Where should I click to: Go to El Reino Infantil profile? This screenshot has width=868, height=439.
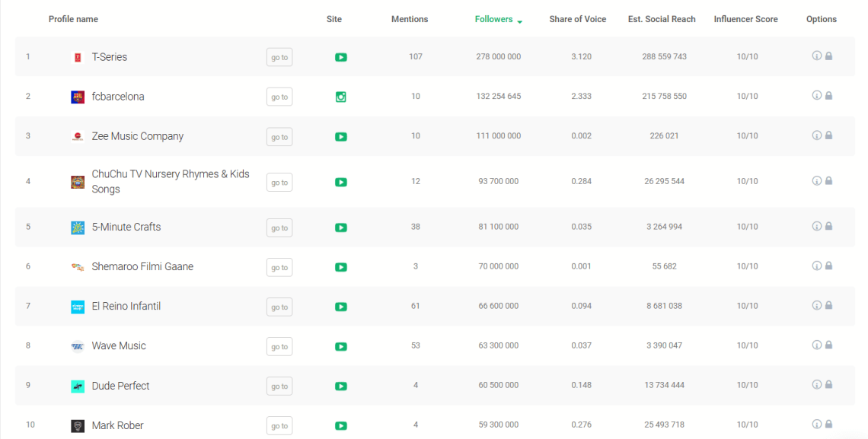point(279,307)
